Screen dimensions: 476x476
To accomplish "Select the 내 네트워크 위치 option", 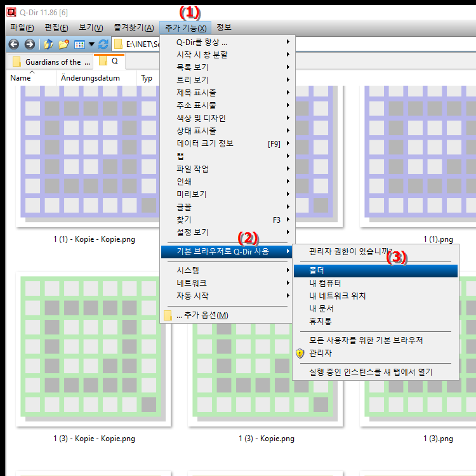I will pos(376,296).
